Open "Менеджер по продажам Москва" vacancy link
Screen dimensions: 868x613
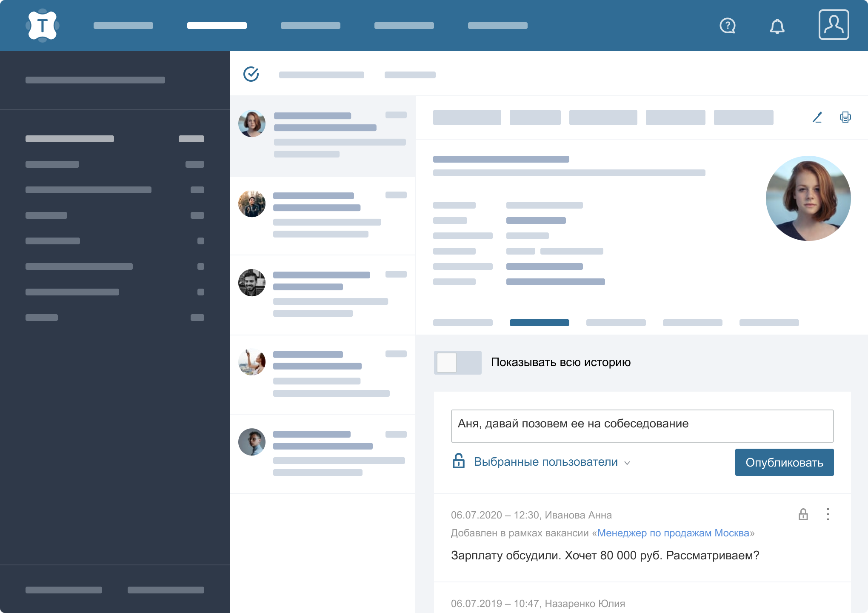(x=673, y=533)
